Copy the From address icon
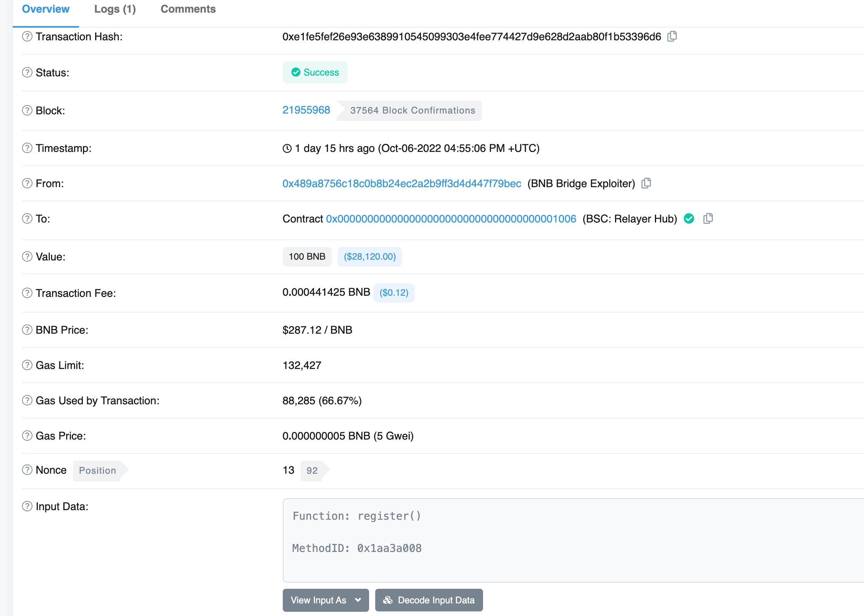 646,183
